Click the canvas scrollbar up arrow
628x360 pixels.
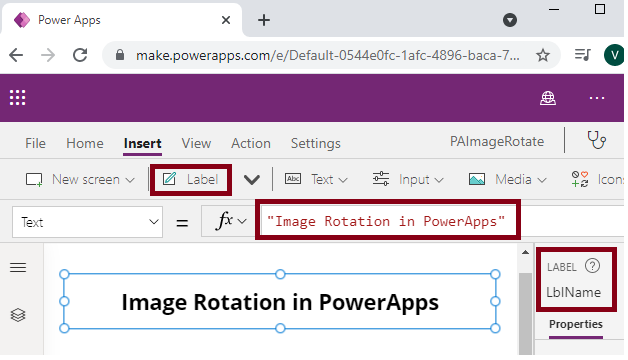525,252
